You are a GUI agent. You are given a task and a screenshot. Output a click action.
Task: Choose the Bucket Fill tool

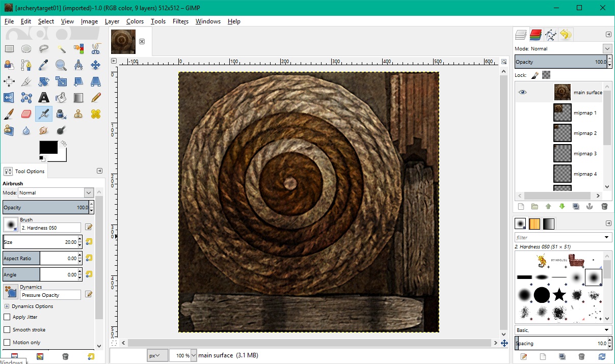click(x=61, y=98)
